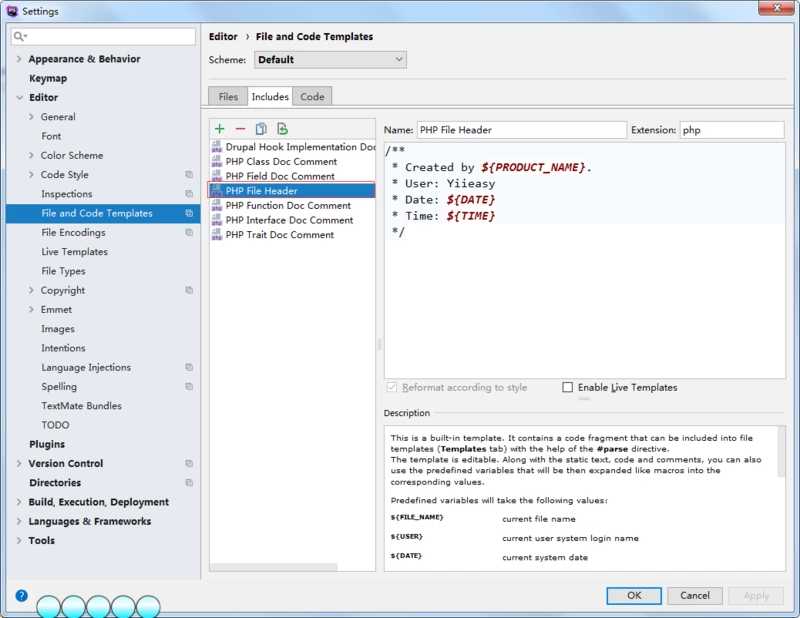This screenshot has height=618, width=800.
Task: Add a new template with the plus icon
Action: (x=219, y=129)
